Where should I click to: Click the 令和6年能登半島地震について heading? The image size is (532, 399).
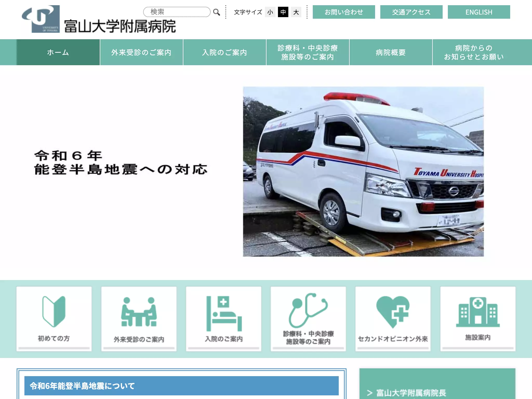tap(182, 386)
